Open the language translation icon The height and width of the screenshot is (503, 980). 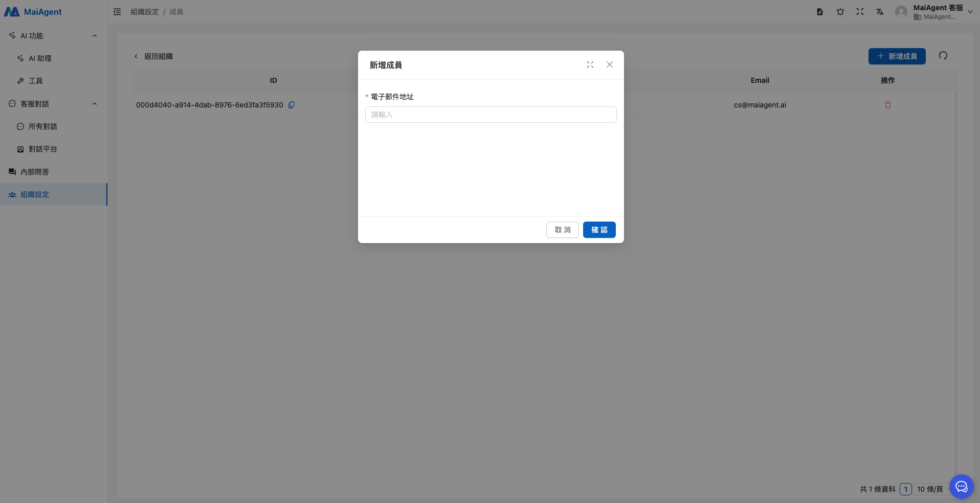[879, 12]
